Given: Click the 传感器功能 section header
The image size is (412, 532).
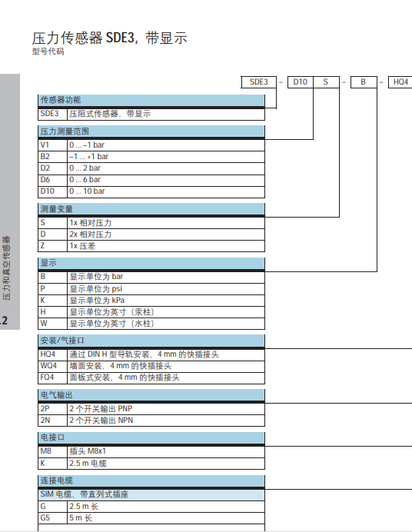Looking at the screenshot, I should click(x=151, y=100).
